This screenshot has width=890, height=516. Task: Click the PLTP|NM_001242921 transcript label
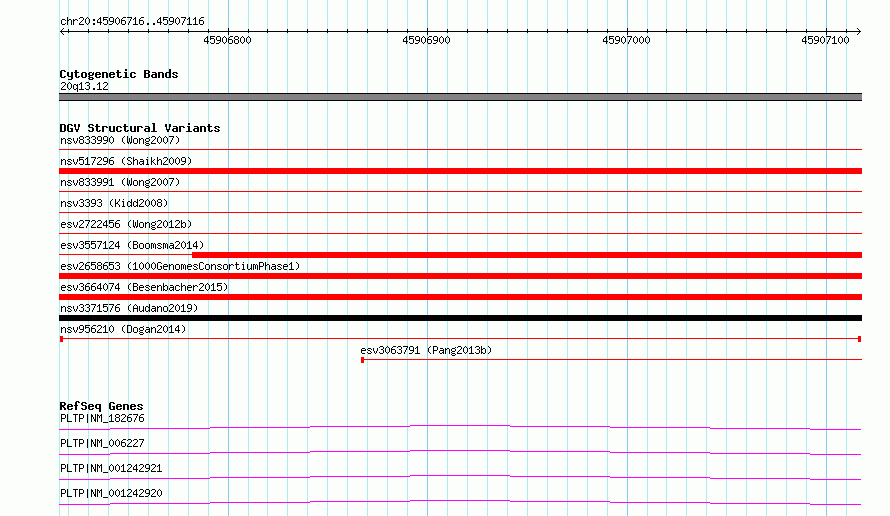point(111,468)
